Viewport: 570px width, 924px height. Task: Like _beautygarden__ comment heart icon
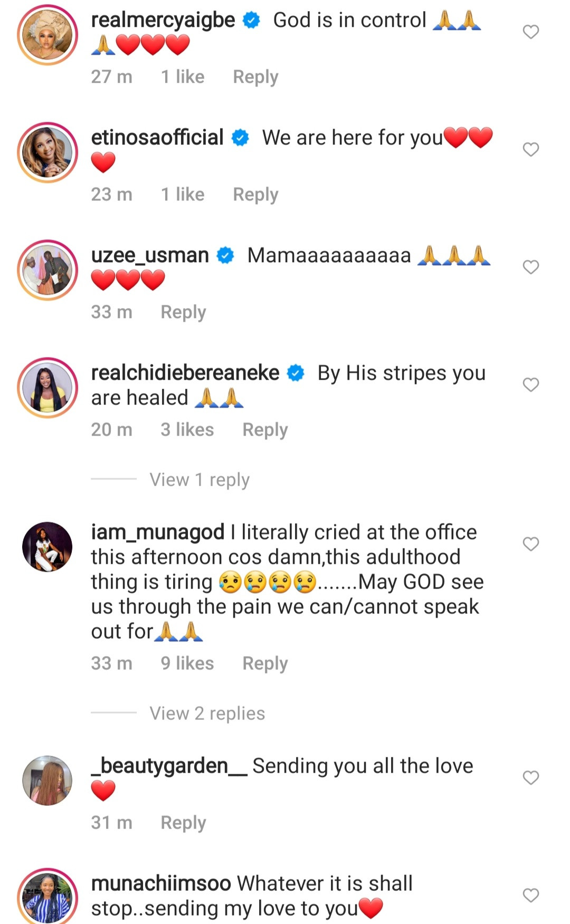pos(530,777)
